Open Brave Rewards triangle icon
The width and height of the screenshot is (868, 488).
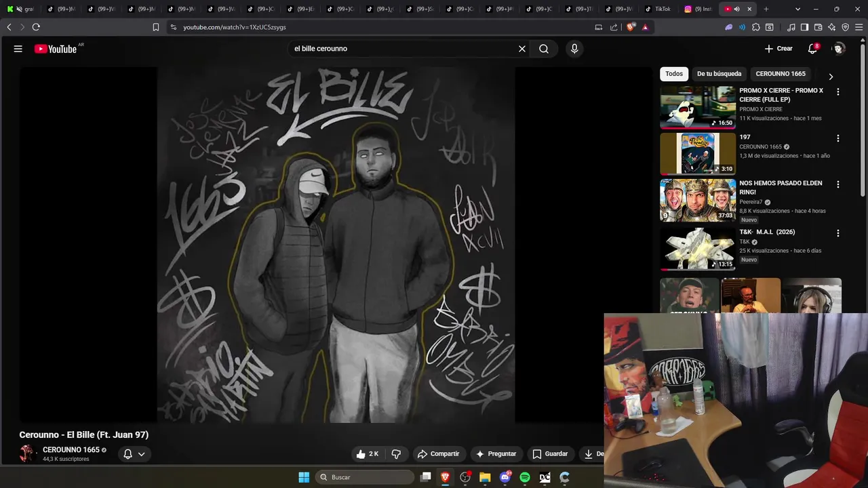click(x=645, y=27)
